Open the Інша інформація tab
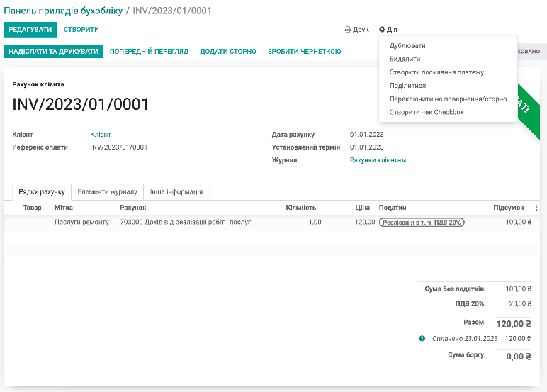Viewport: 547px width, 392px height. tap(176, 191)
